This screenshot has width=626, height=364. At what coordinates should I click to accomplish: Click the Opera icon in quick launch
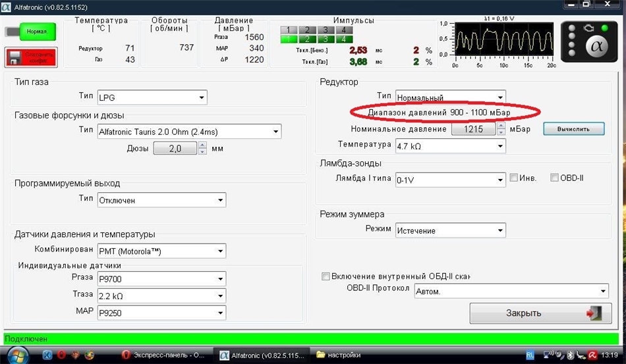click(62, 355)
